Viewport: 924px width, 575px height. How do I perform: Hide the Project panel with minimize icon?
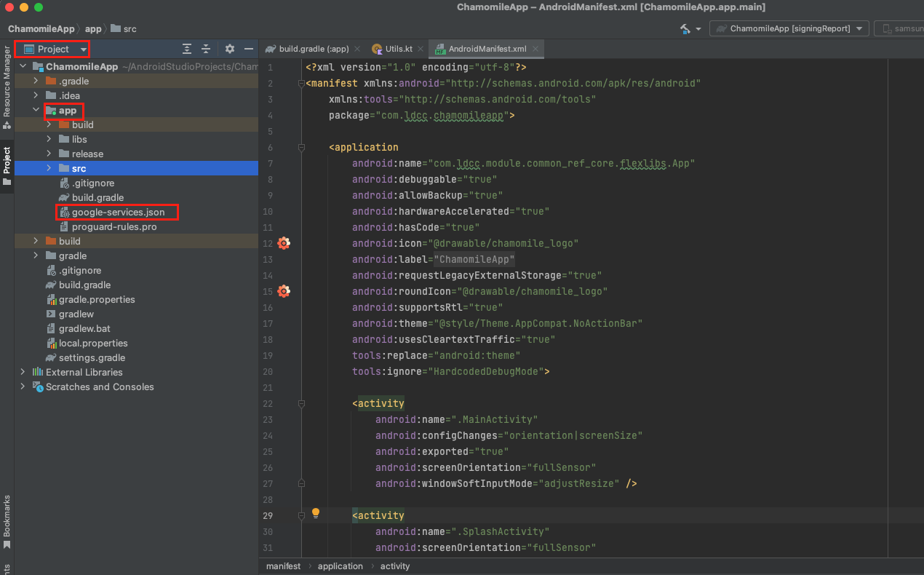249,49
